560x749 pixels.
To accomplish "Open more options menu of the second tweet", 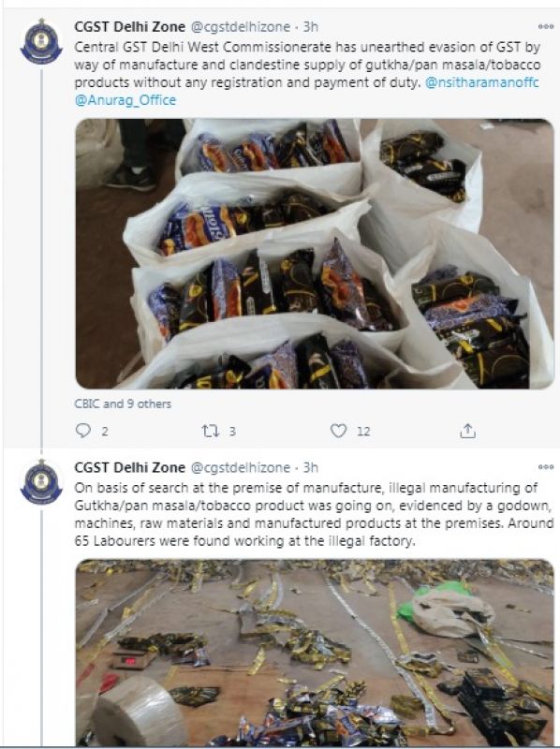I will 545,467.
